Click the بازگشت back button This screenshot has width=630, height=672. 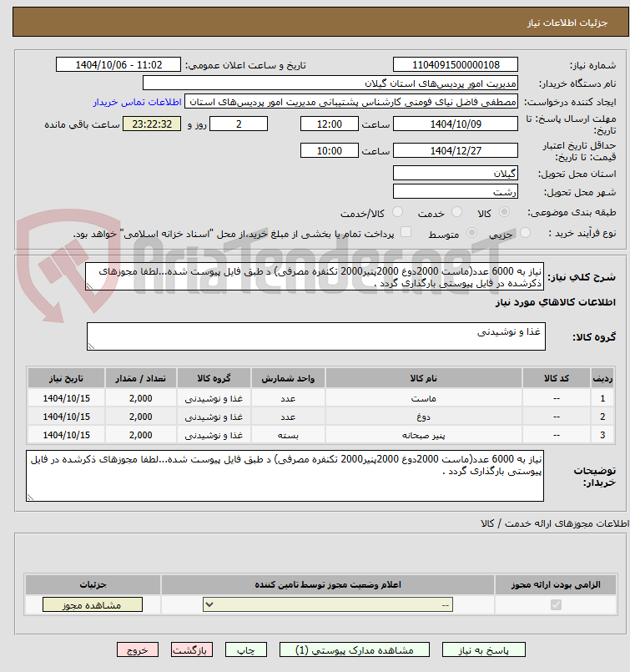pyautogui.click(x=191, y=650)
